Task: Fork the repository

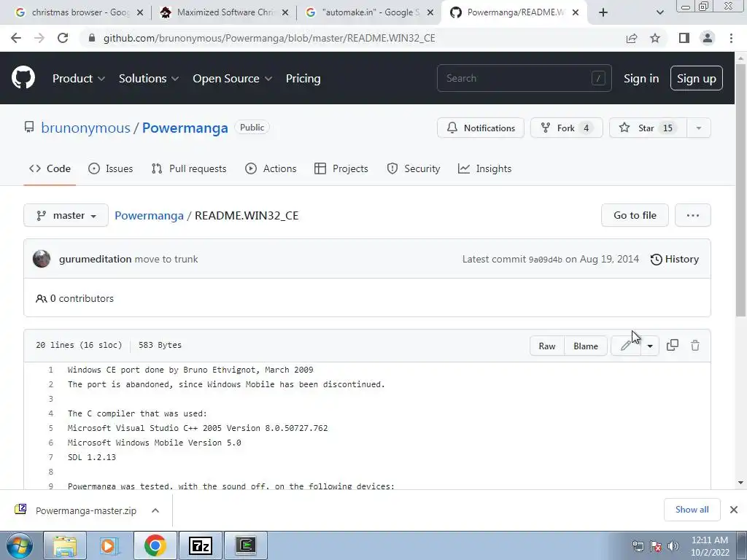Action: (566, 128)
